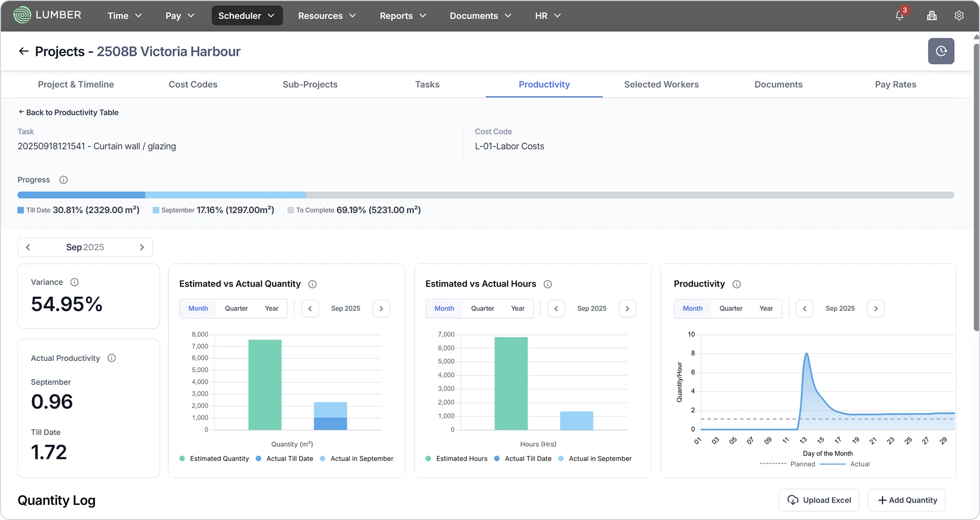Click the company building icon
The height and width of the screenshot is (520, 980).
pos(932,15)
